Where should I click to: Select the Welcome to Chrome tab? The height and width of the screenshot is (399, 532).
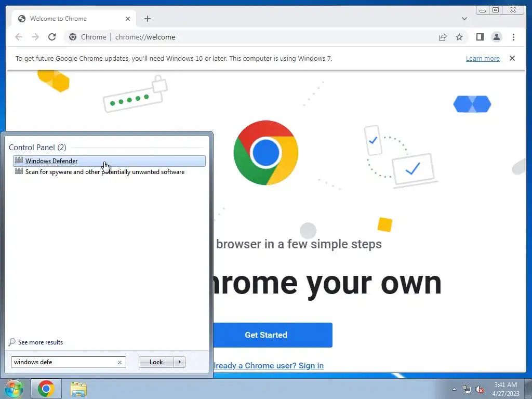tap(74, 19)
